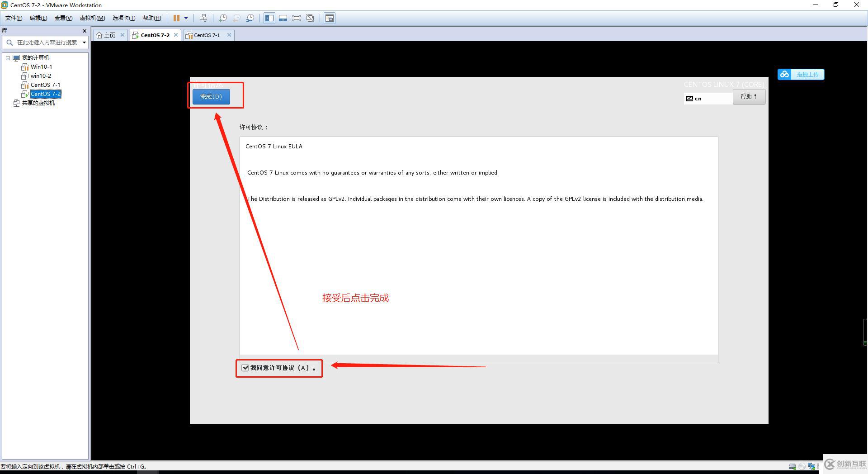Restore down the VMware Workstation window
This screenshot has height=474, width=868.
[836, 5]
